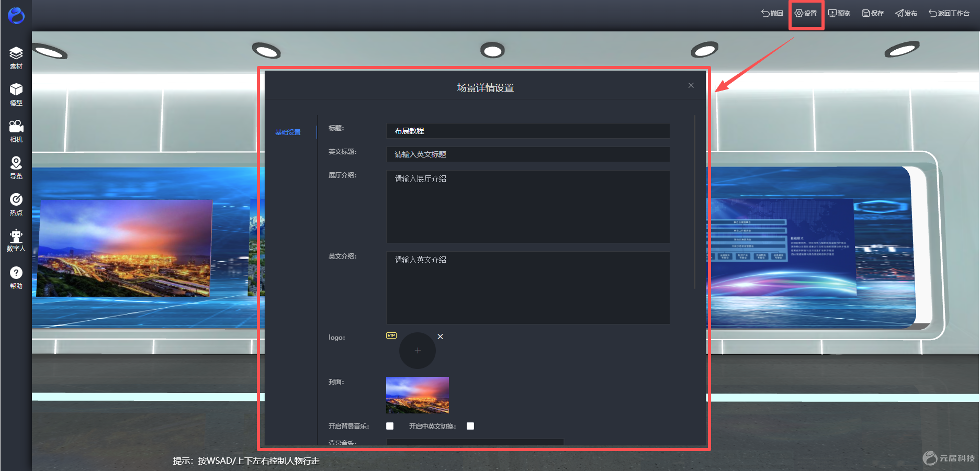Enable the 开启中英文切换 checkbox
The height and width of the screenshot is (471, 980).
(x=470, y=426)
